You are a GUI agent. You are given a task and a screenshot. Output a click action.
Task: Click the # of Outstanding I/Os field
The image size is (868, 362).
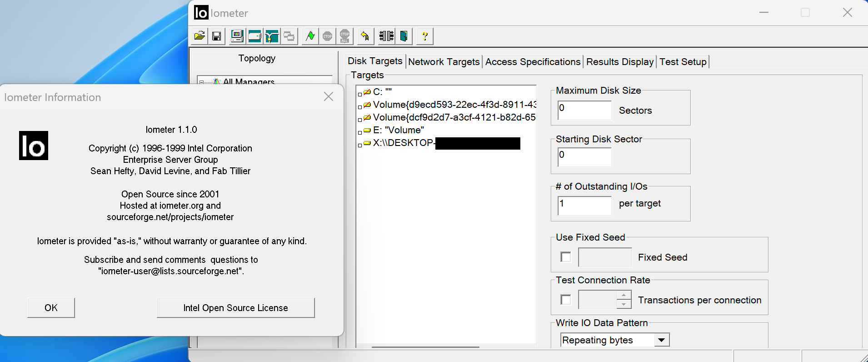tap(585, 206)
